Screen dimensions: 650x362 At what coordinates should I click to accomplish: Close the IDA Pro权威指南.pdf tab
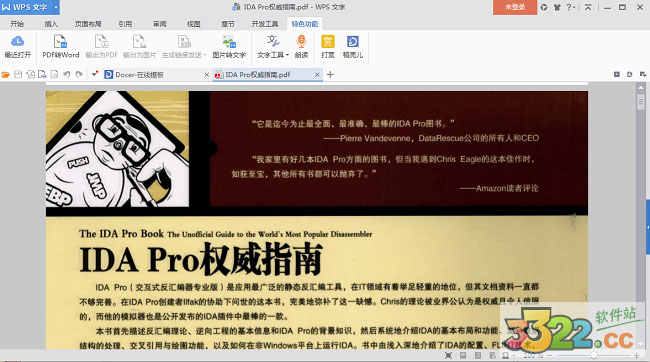317,75
